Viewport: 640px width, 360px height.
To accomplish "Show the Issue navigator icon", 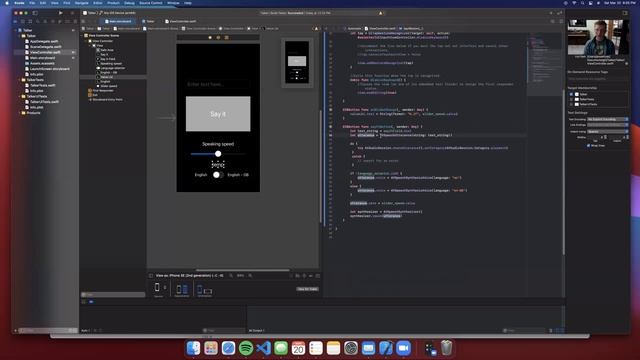I will (45, 22).
